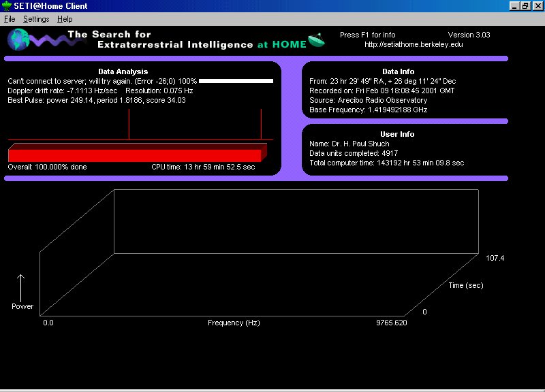Click the 'Data units completed: 4917' line
Screen dimensions: 545x392
pos(354,154)
